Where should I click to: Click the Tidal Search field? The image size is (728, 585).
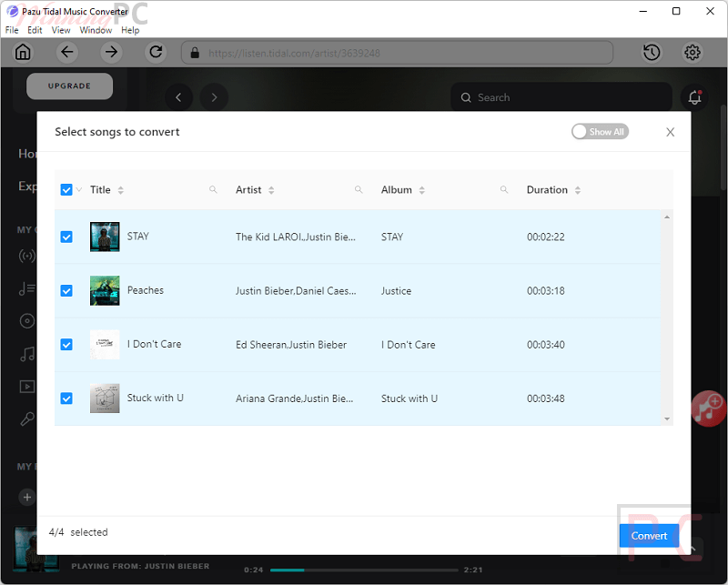point(561,97)
